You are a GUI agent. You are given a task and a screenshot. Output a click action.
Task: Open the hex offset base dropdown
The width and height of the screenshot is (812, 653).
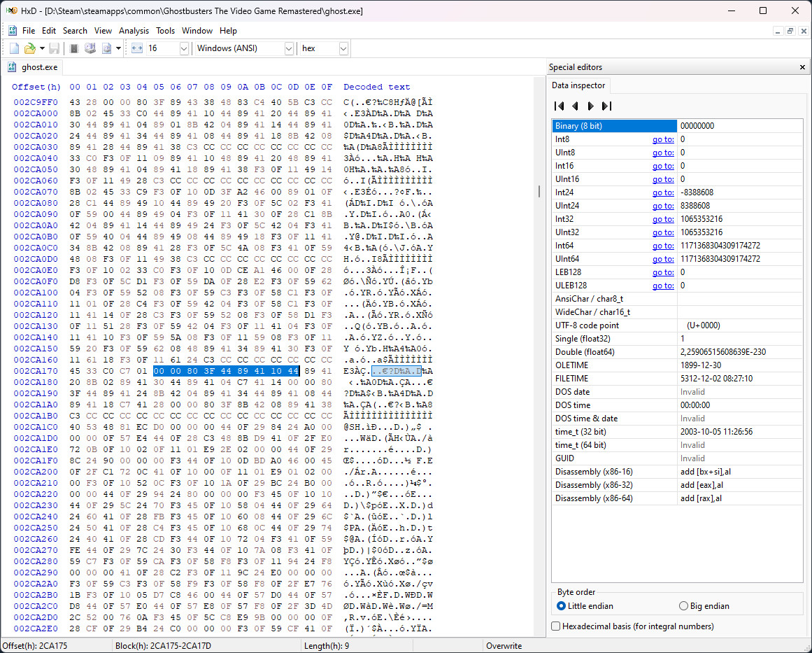343,48
